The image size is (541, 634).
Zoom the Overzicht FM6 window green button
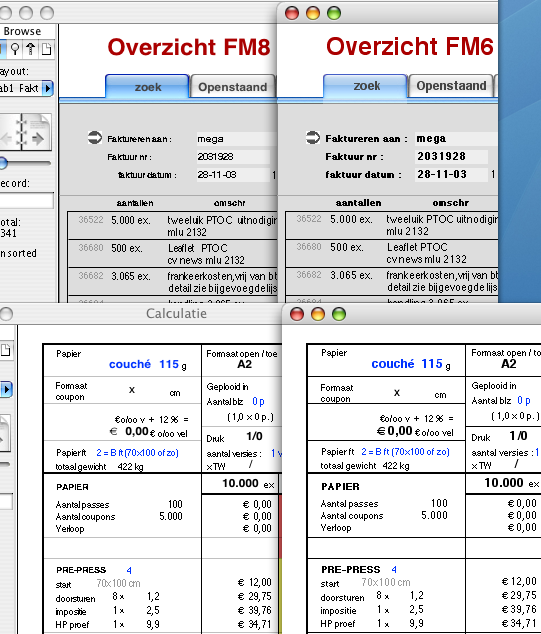click(x=334, y=13)
